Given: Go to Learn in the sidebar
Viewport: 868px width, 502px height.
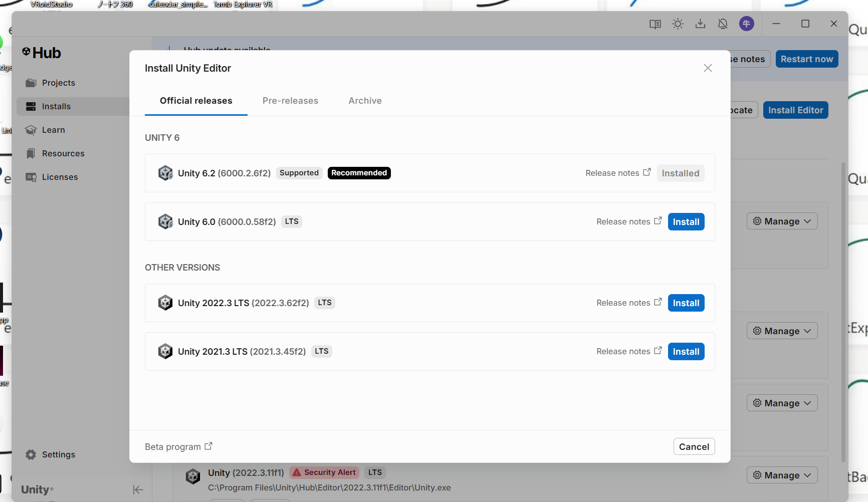Looking at the screenshot, I should coord(54,130).
